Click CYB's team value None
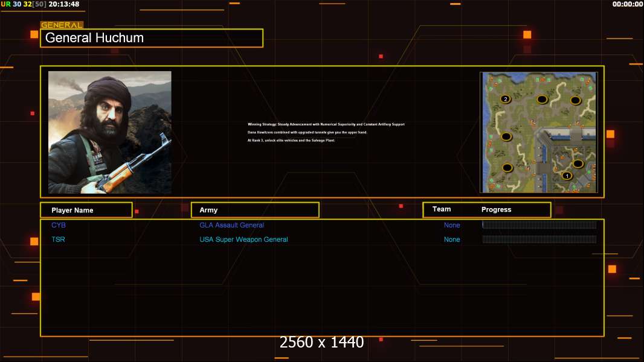 452,225
